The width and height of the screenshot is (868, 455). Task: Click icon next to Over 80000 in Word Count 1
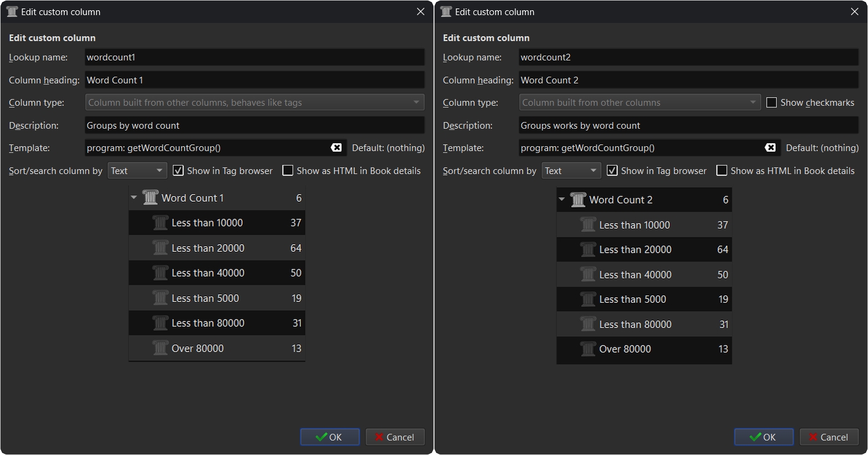click(x=160, y=348)
